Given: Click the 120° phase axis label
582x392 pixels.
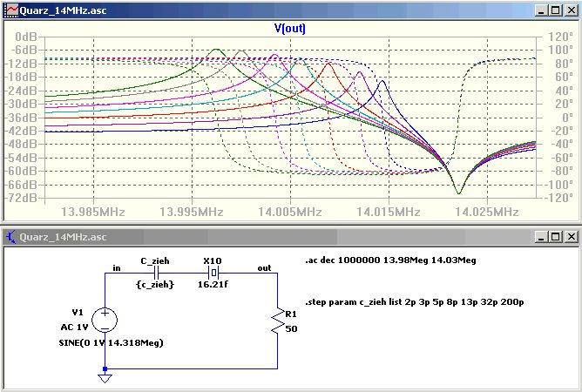Looking at the screenshot, I should tap(561, 37).
